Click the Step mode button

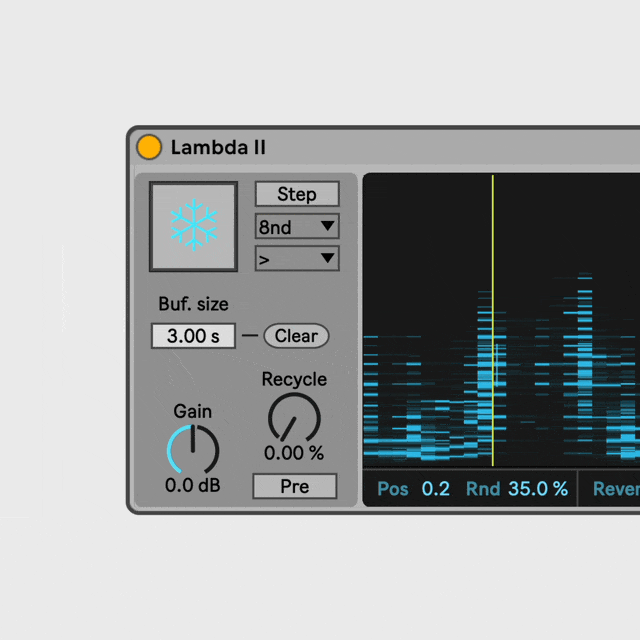pyautogui.click(x=297, y=194)
